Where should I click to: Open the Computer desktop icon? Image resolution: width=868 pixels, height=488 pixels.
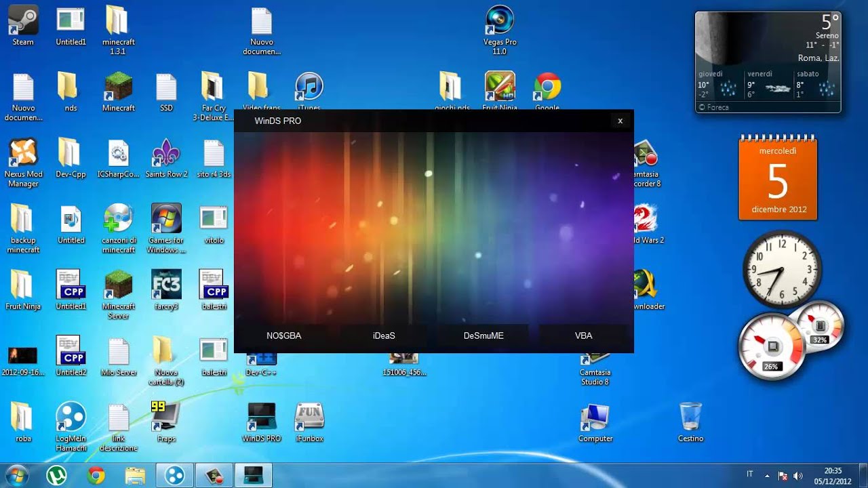[595, 422]
